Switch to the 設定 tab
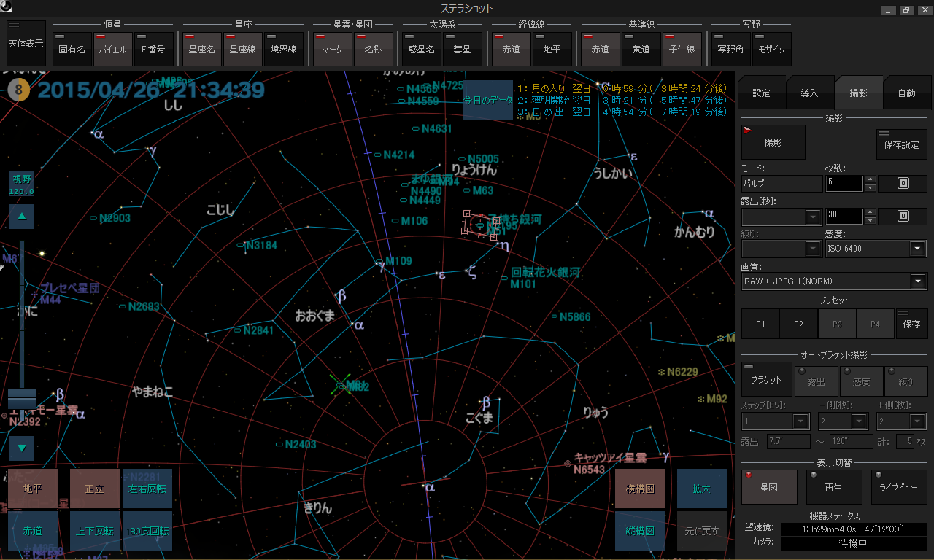The image size is (934, 560). tap(762, 93)
